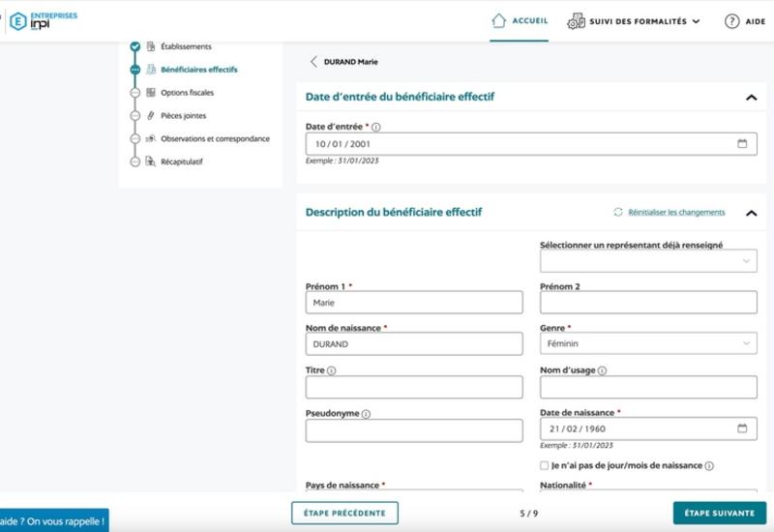
Task: Click the back arrow beside DURAND Marie
Action: click(x=313, y=62)
